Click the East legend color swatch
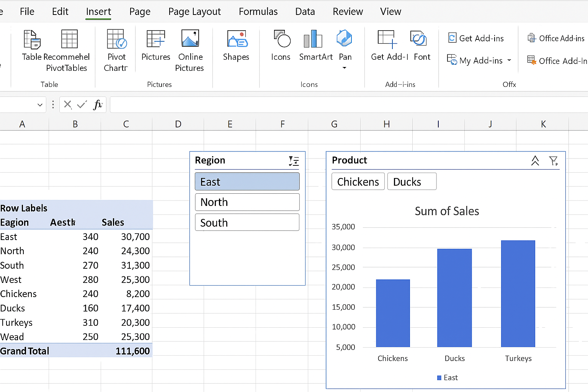This screenshot has width=588, height=392. [439, 378]
